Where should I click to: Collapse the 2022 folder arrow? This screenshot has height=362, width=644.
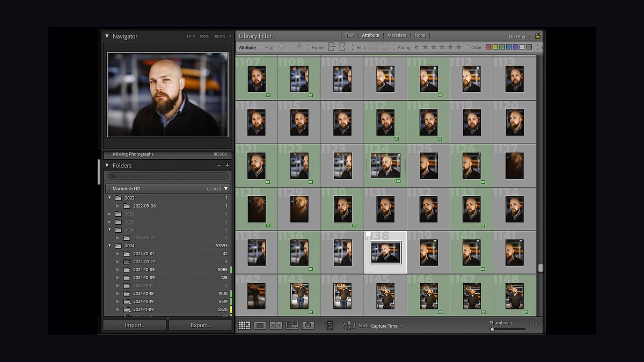tap(109, 198)
